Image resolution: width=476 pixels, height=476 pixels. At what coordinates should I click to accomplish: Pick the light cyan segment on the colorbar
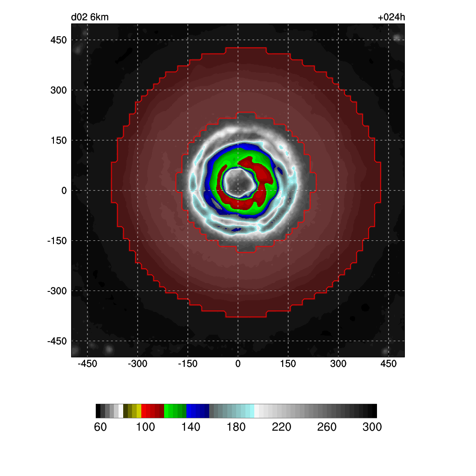(250, 411)
